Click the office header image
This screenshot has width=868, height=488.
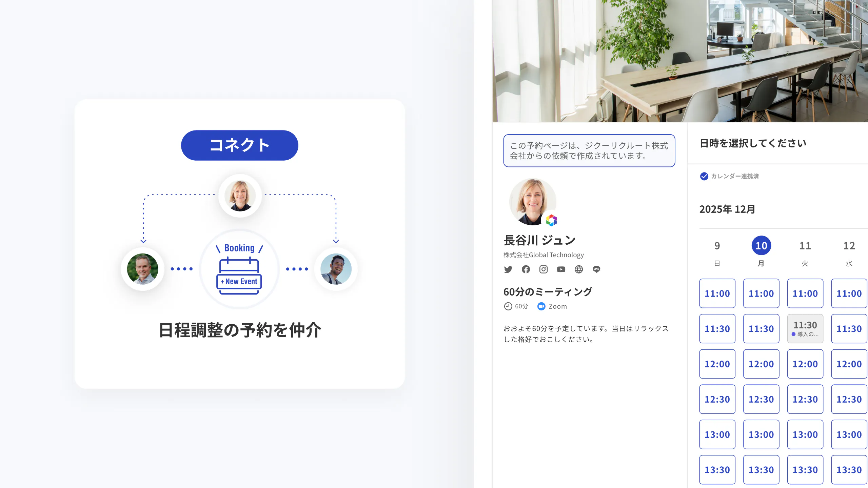click(678, 61)
